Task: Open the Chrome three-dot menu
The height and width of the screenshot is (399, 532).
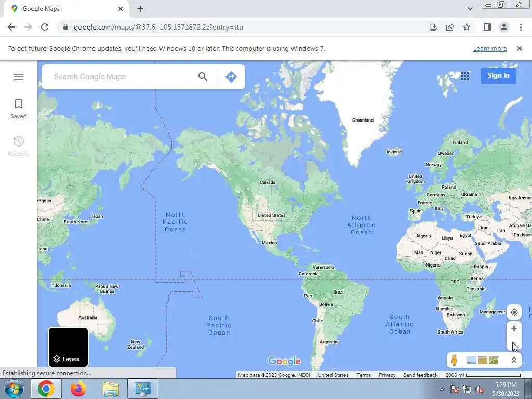Action: pyautogui.click(x=521, y=27)
